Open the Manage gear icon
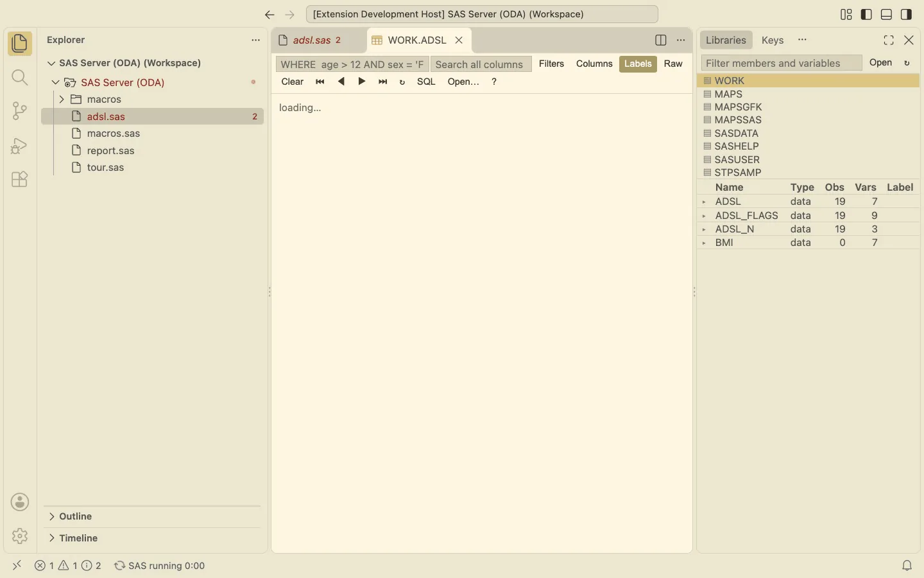Viewport: 924px width, 578px height. coord(20,536)
